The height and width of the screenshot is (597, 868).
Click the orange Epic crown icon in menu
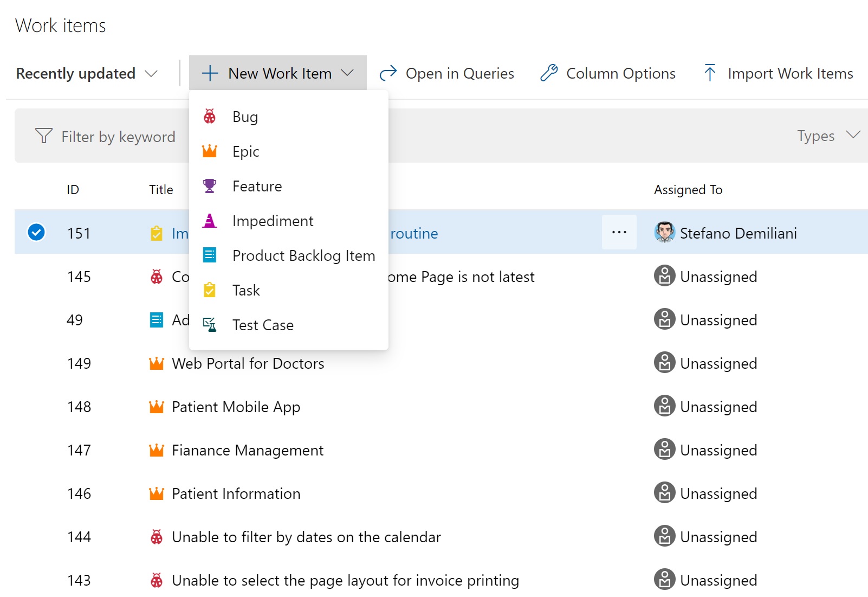(210, 151)
